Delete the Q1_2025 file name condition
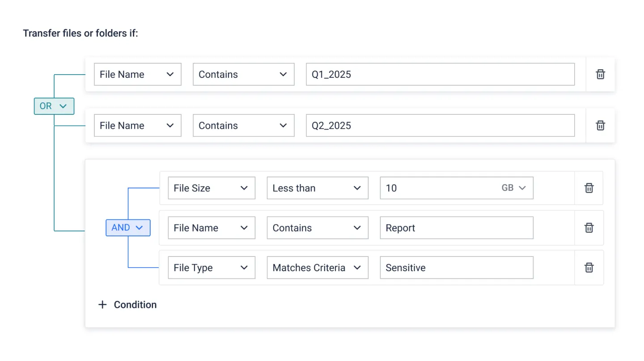The width and height of the screenshot is (644, 361). pos(600,75)
